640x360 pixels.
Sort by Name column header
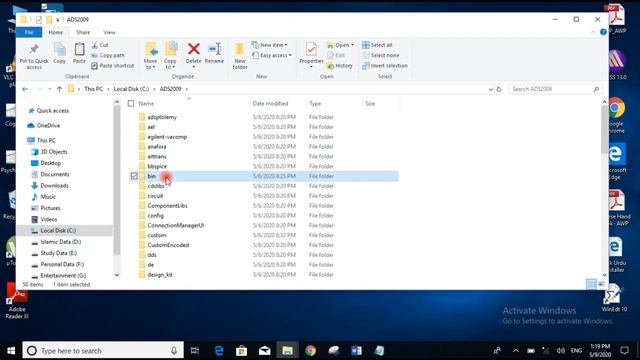click(x=146, y=104)
